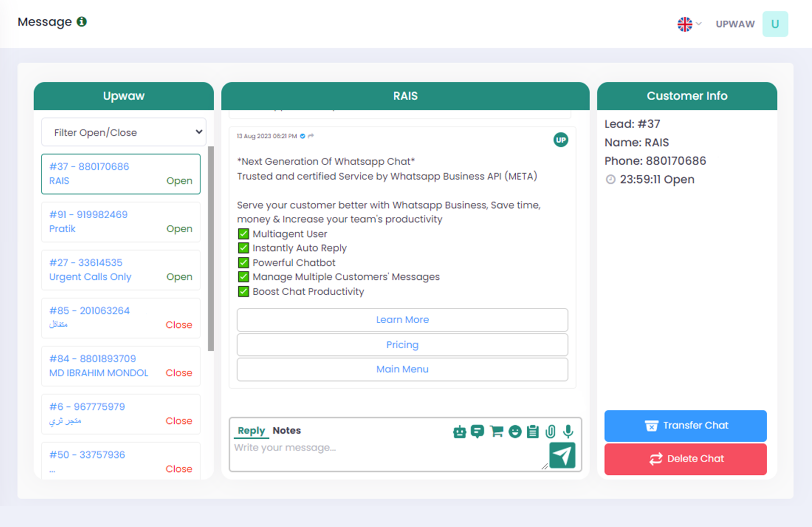The width and height of the screenshot is (812, 527).
Task: Click the Transfer Chat button
Action: coord(686,426)
